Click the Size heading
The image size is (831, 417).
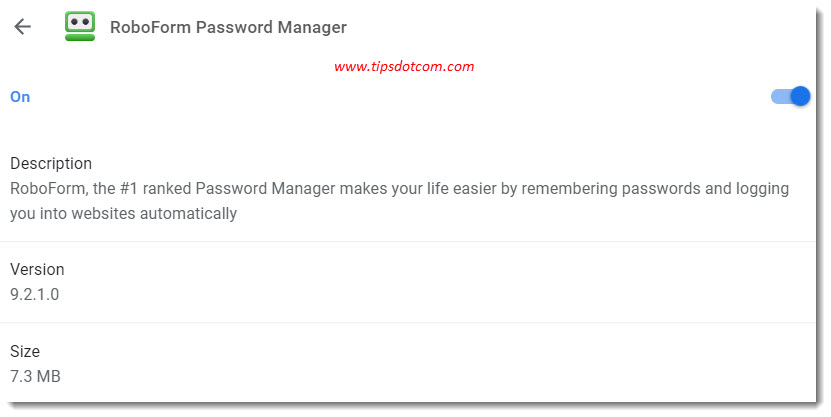[25, 351]
